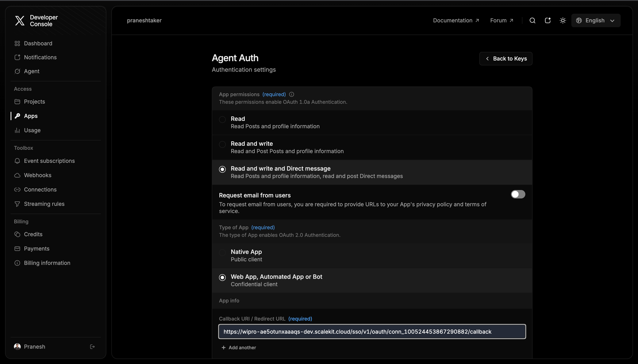
Task: Click the Apps key icon
Action: (x=17, y=116)
